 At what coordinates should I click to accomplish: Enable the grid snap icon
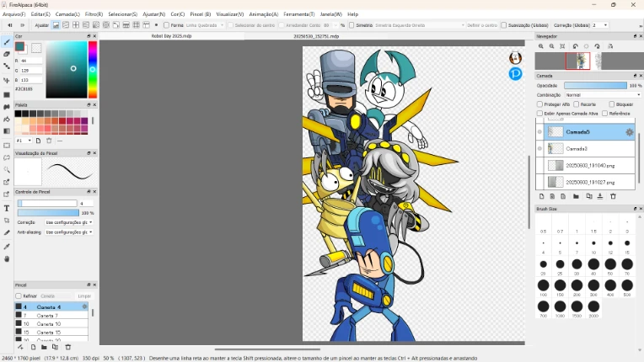coord(136,25)
